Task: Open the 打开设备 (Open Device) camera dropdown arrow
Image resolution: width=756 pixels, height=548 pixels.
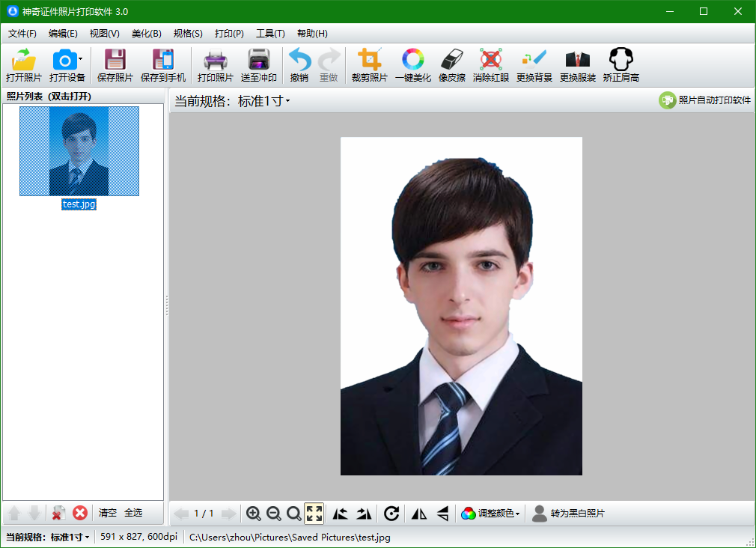Action: tap(81, 60)
